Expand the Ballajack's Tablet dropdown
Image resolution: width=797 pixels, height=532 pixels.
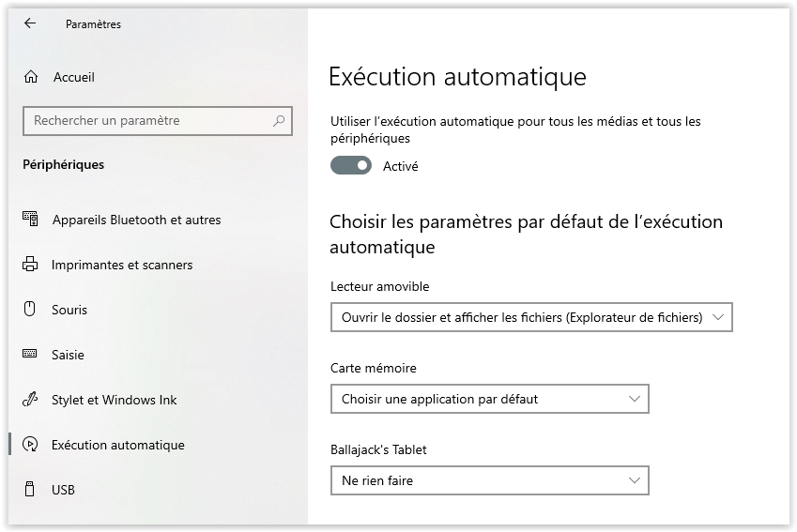(x=489, y=480)
